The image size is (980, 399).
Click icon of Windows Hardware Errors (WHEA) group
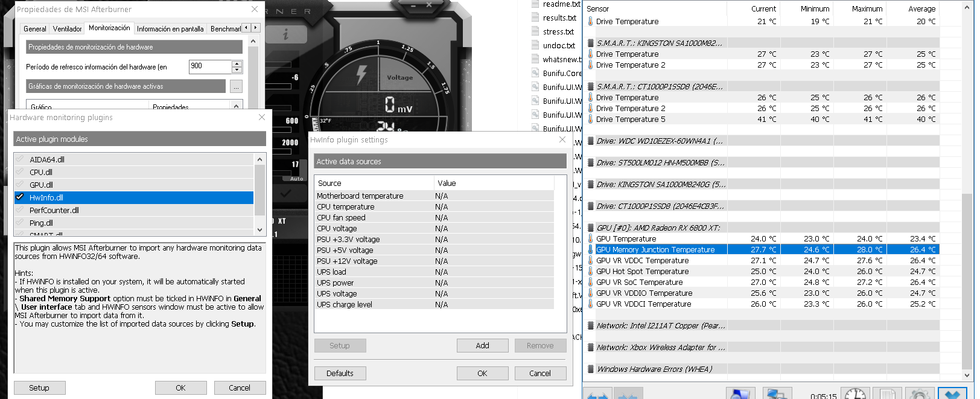591,369
